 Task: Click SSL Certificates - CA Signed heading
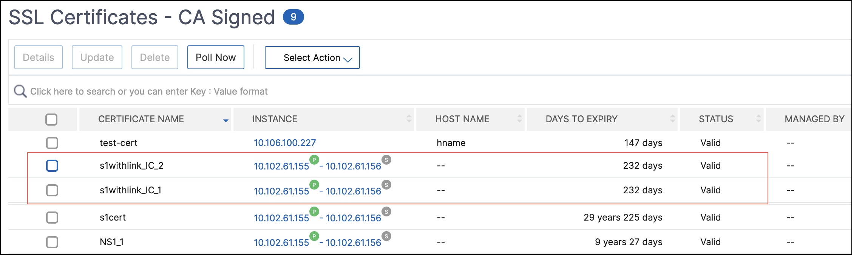[142, 17]
